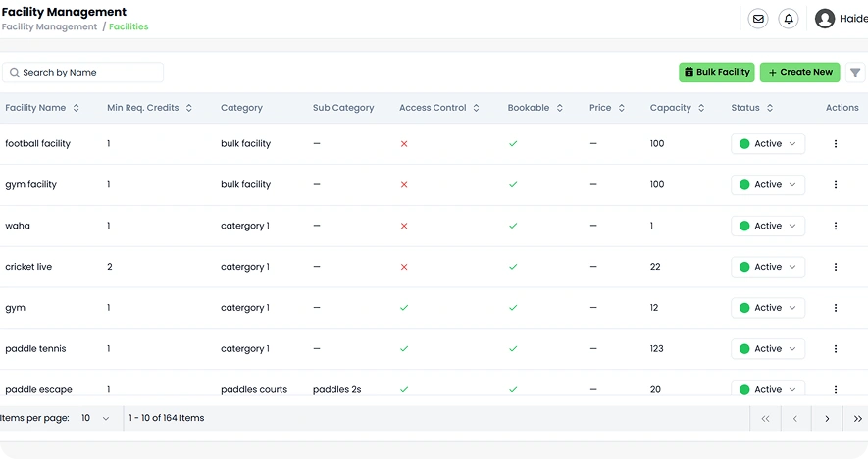Click the Category column header
Viewport: 868px width, 459px height.
coord(241,108)
